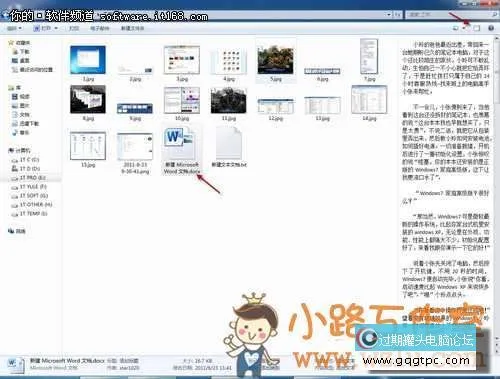Click the search magnifier icon

click(494, 15)
